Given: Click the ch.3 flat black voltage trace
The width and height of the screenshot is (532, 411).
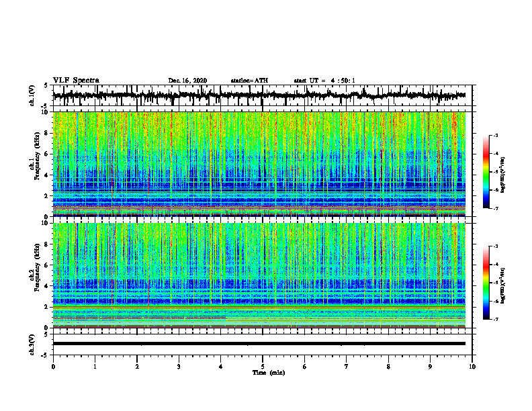Looking at the screenshot, I should pos(259,344).
